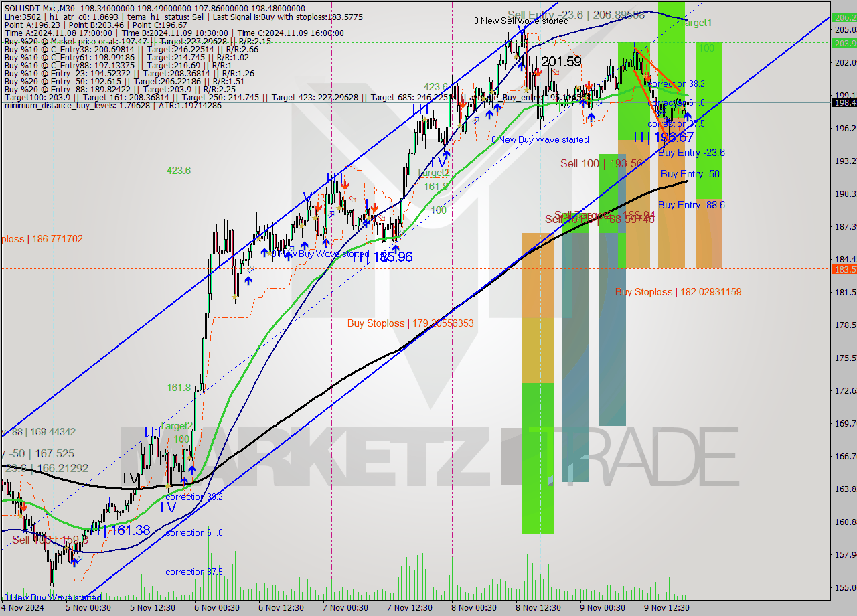Screen dimensions: 857x616
Task: Click 'Buy Stoploss | 179.20556353' label
Action: (410, 323)
